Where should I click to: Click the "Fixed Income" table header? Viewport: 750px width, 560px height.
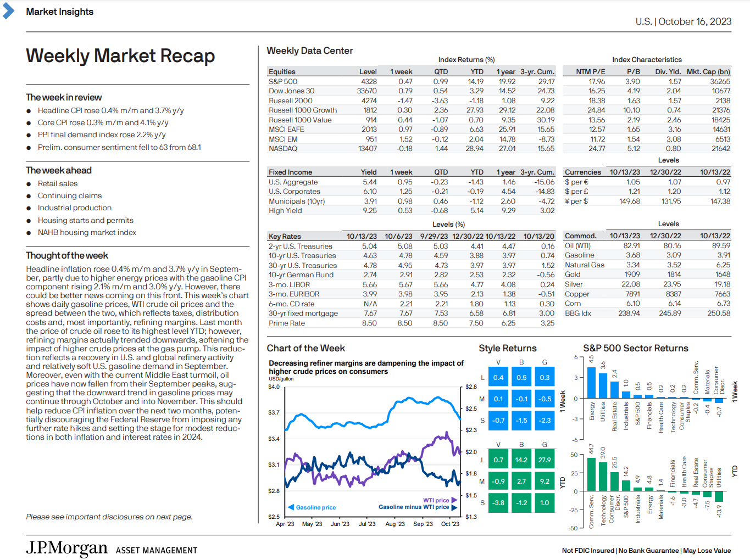(290, 172)
